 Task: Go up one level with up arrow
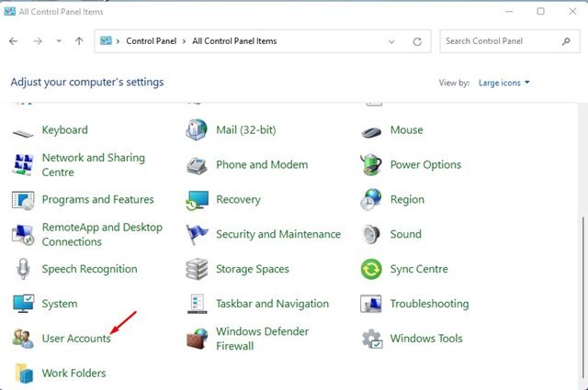[x=79, y=41]
